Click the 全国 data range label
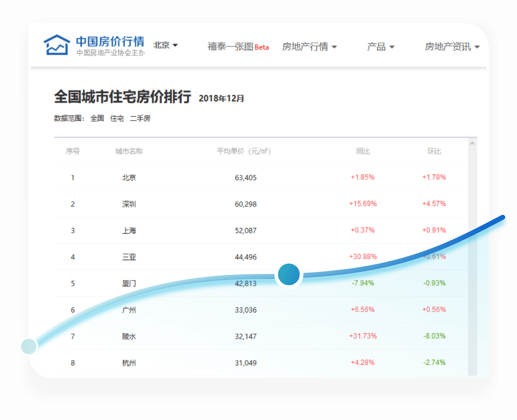The width and height of the screenshot is (517, 420). tap(97, 118)
